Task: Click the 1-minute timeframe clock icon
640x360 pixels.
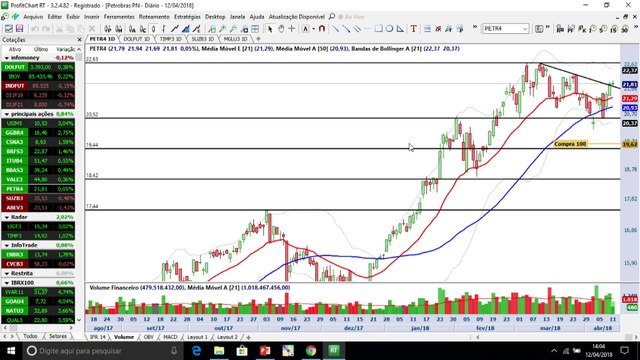Action: [x=593, y=29]
